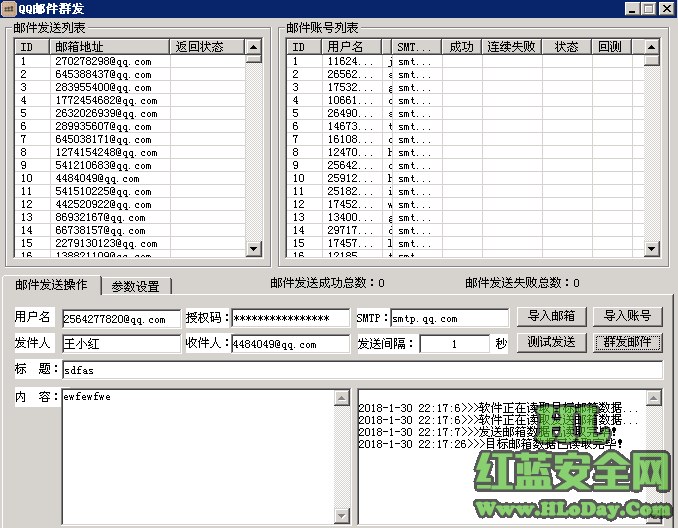Click the 发件人 input field

pyautogui.click(x=122, y=344)
